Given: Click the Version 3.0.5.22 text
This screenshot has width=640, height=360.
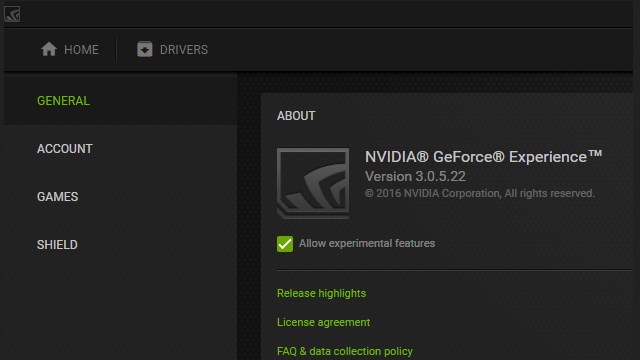Looking at the screenshot, I should (415, 176).
